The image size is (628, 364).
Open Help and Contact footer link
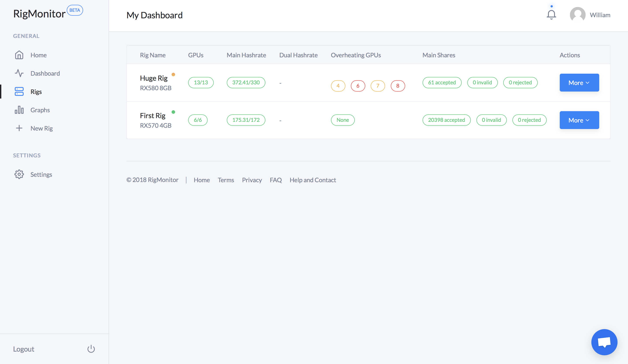(313, 180)
